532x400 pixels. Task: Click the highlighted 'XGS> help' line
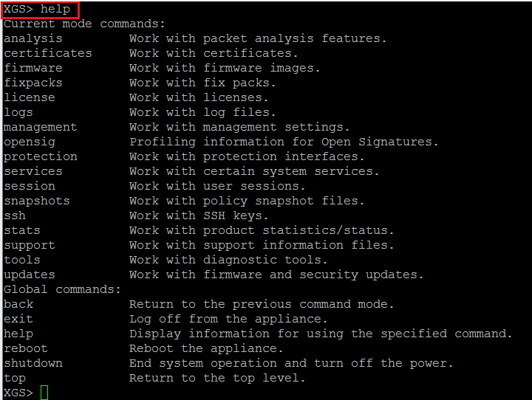(41, 10)
